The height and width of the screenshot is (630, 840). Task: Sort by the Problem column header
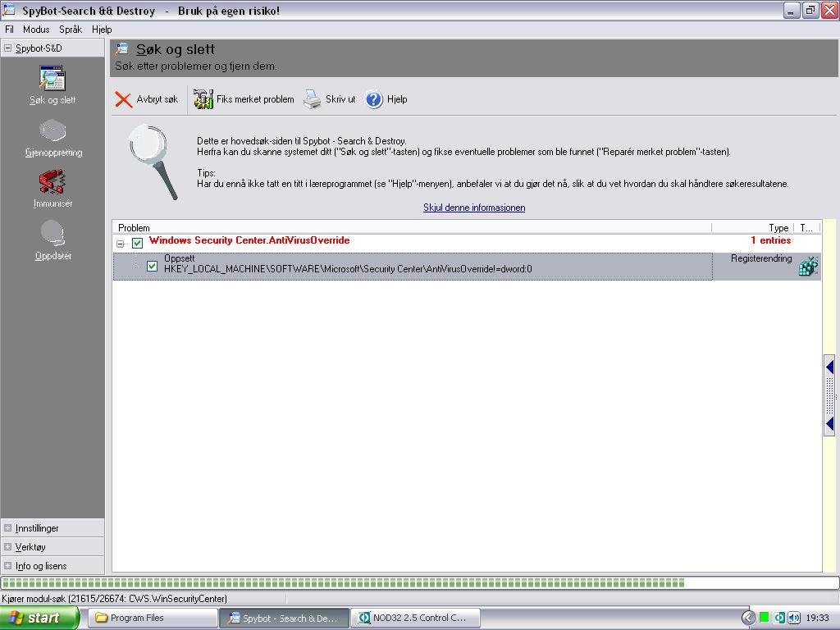coord(412,228)
